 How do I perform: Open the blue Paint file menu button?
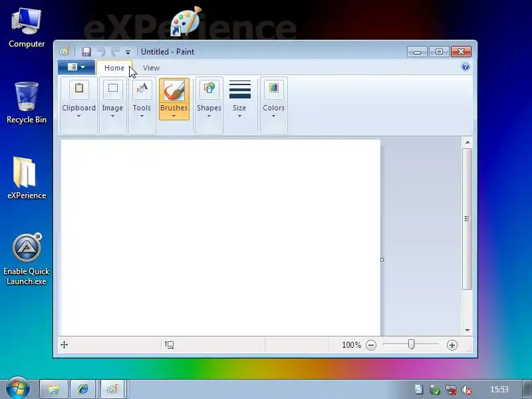coord(76,67)
